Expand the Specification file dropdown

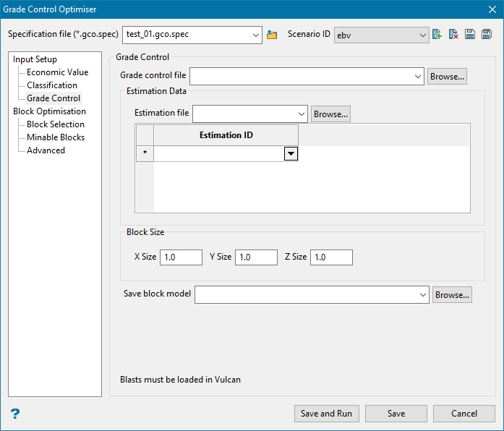pyautogui.click(x=256, y=35)
